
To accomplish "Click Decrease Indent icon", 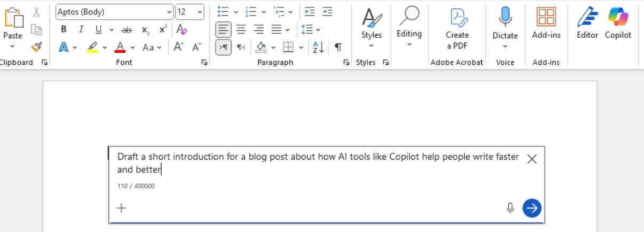I will coord(310,12).
